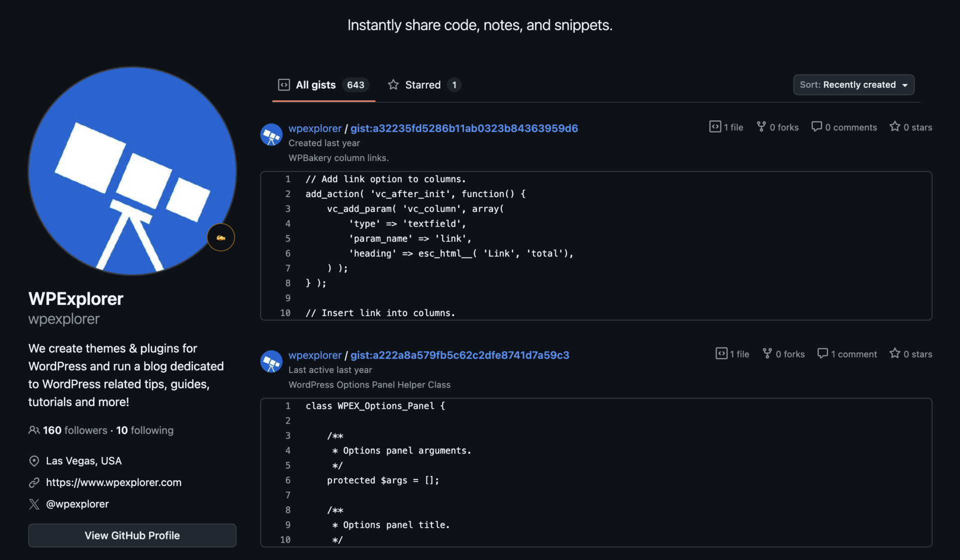Open gist:a222a8a579fb5c62c2dfe8741d7a59c3 link
960x560 pixels.
[x=459, y=355]
